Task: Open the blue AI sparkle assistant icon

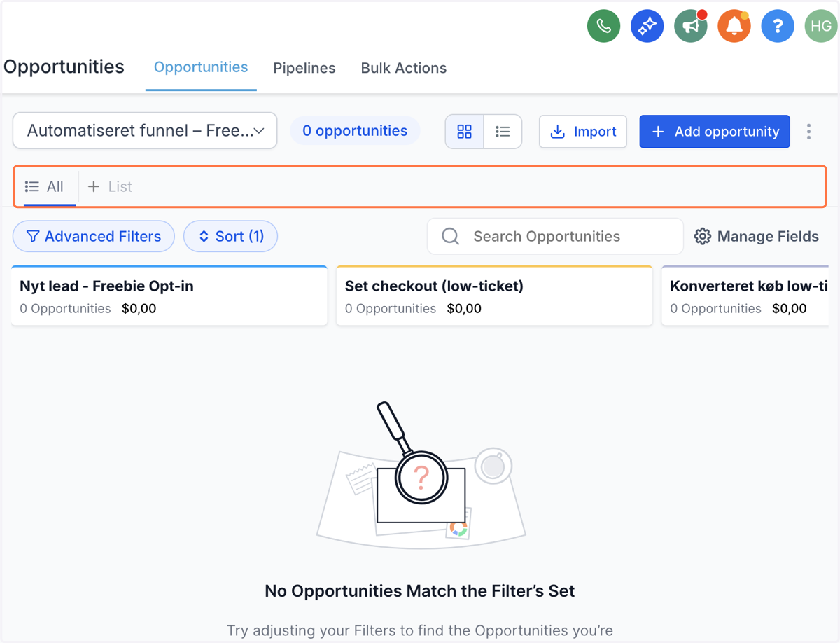Action: click(x=647, y=26)
